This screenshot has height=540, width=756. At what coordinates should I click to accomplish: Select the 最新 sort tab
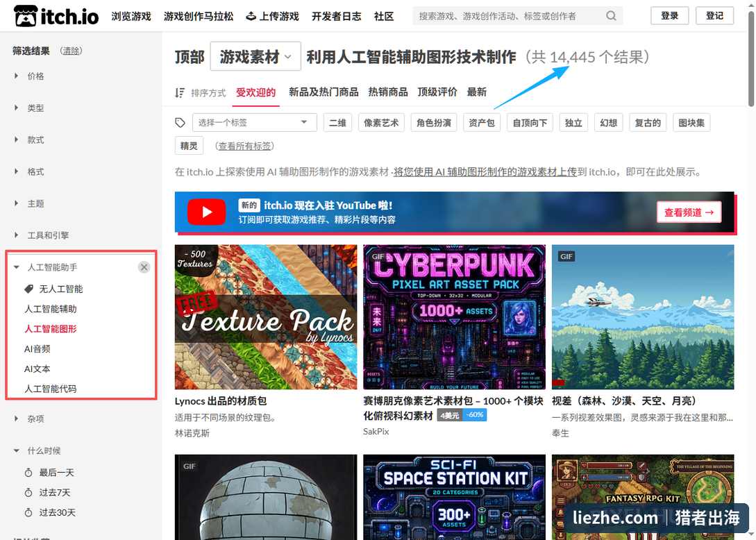click(x=477, y=92)
